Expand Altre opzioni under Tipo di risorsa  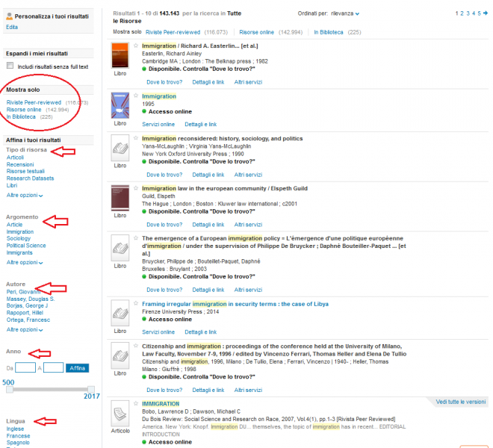click(x=25, y=195)
